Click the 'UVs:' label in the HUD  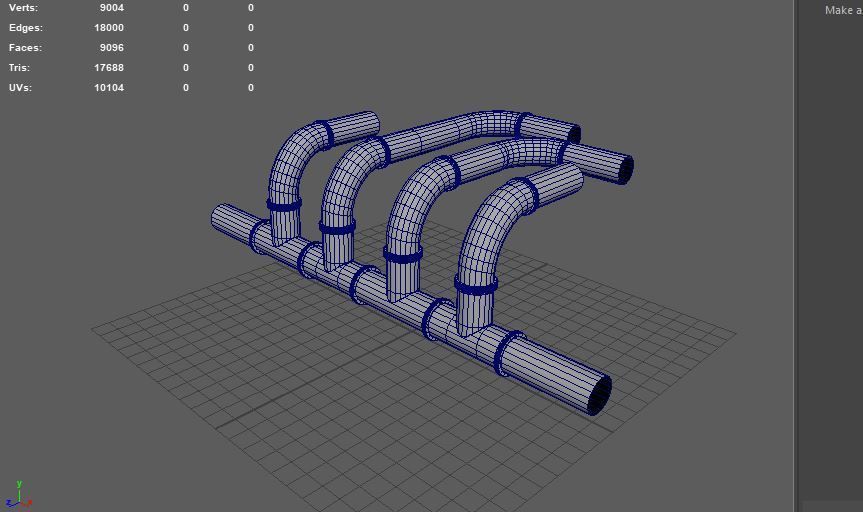click(x=20, y=87)
